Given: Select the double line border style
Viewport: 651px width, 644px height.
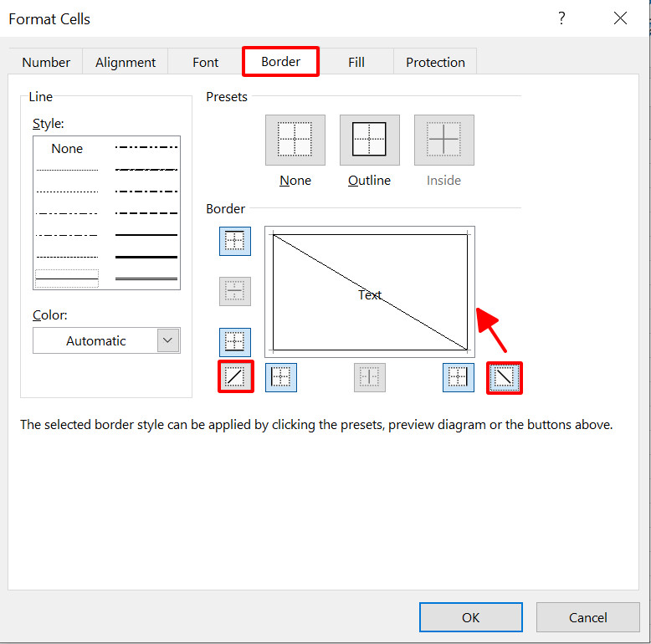Looking at the screenshot, I should click(146, 279).
